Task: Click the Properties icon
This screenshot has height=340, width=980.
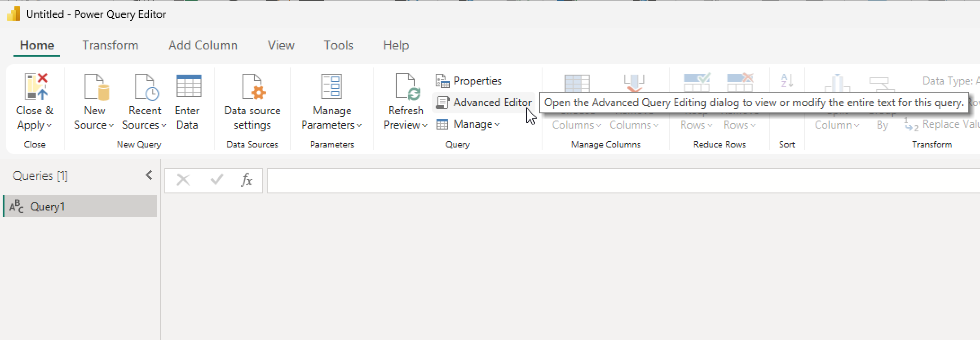Action: tap(443, 81)
